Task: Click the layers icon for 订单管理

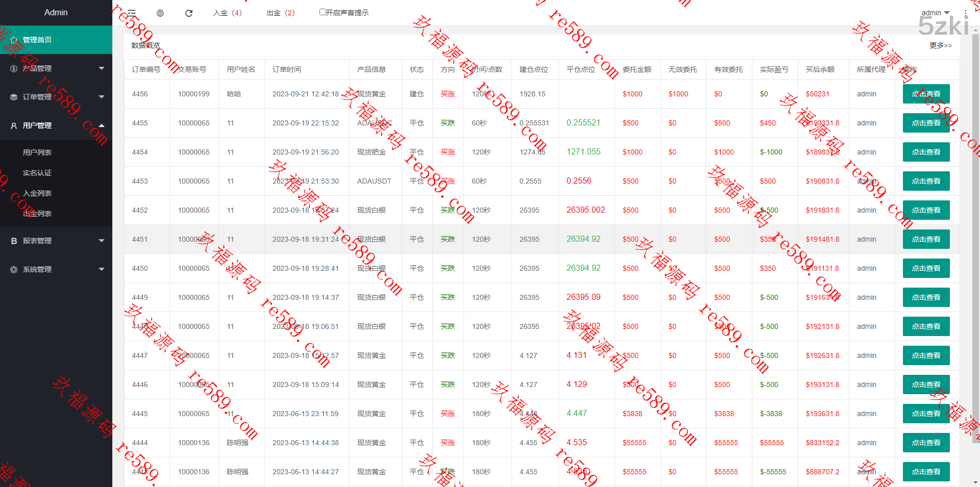Action: tap(14, 97)
